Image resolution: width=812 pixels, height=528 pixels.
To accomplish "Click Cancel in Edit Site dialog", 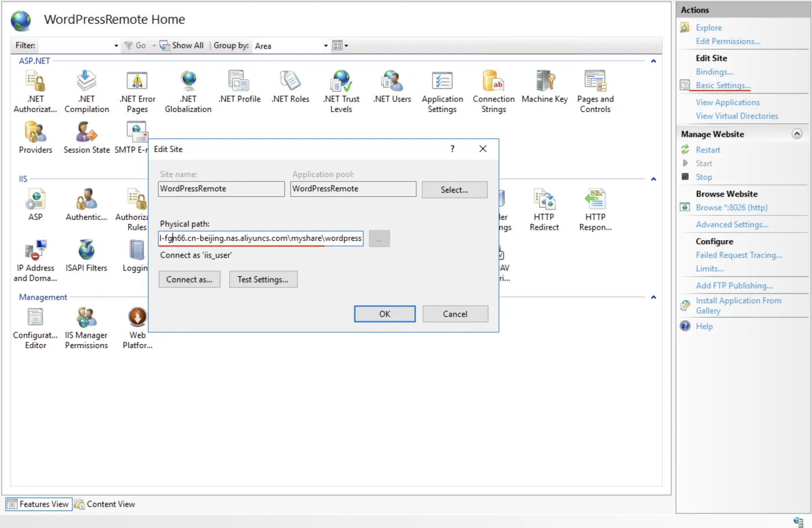I will (455, 314).
